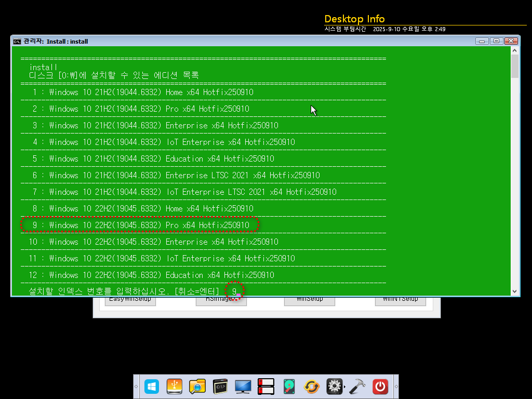The image size is (532, 399).
Task: Click the dock's left diamond handle
Action: coord(136,387)
